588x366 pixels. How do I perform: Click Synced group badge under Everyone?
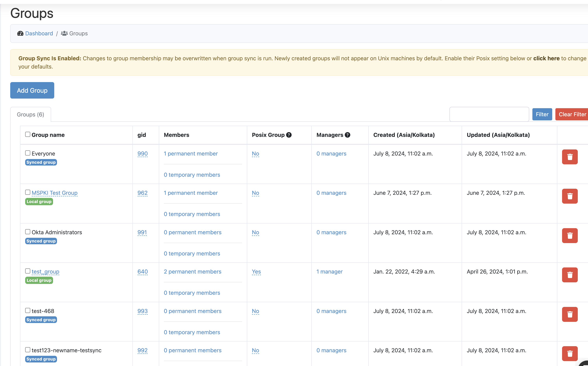point(41,162)
